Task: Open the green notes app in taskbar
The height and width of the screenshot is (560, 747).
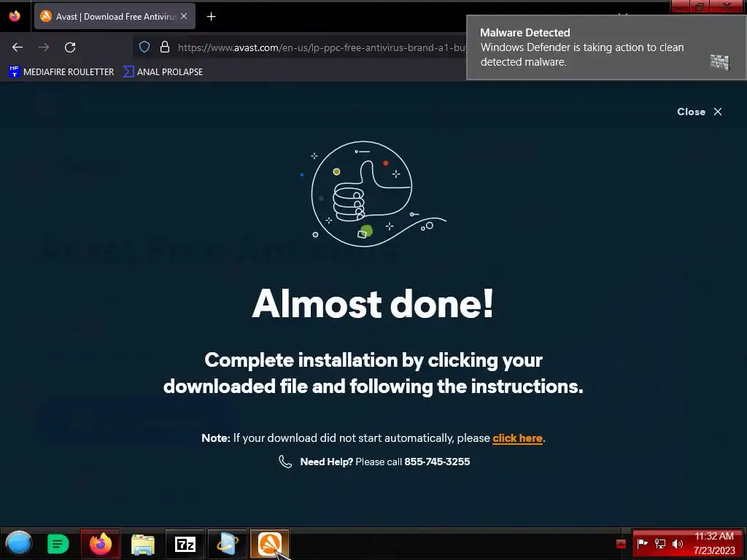Action: click(x=58, y=544)
